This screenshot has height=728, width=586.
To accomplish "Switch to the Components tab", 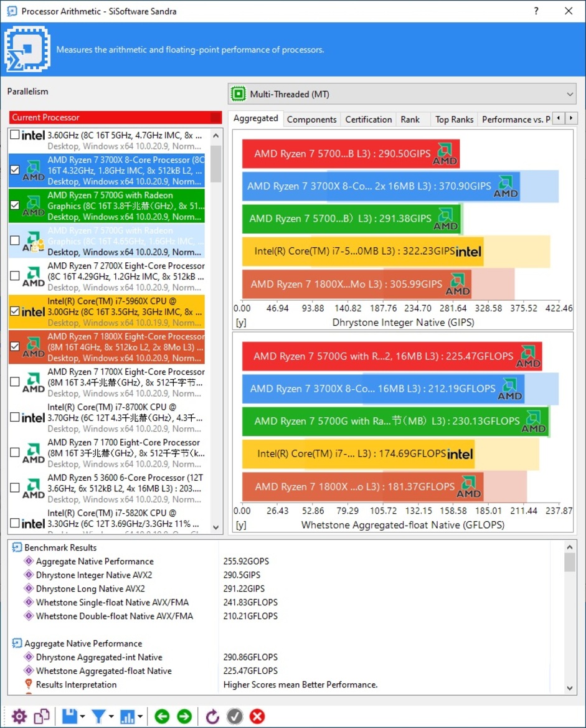I will (x=311, y=120).
